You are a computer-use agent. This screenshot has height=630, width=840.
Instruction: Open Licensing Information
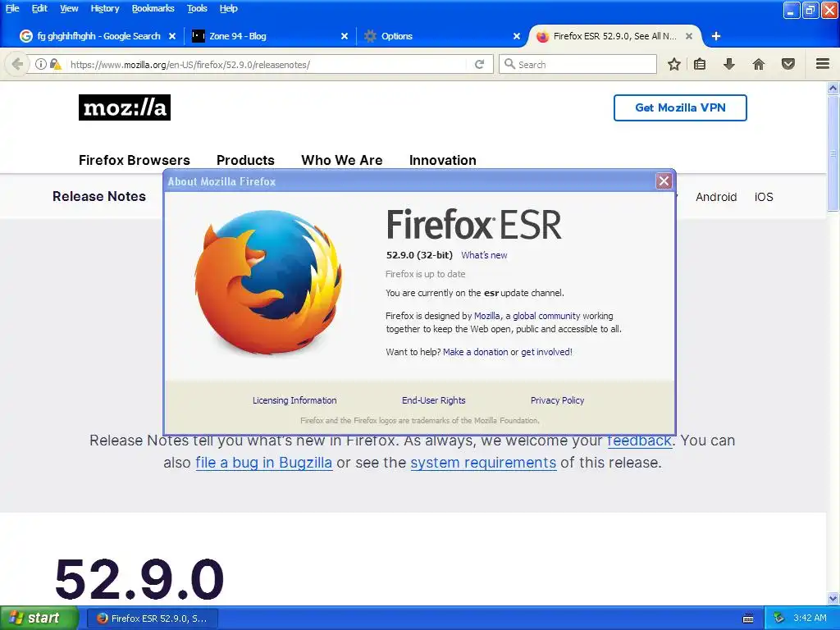[x=294, y=400]
